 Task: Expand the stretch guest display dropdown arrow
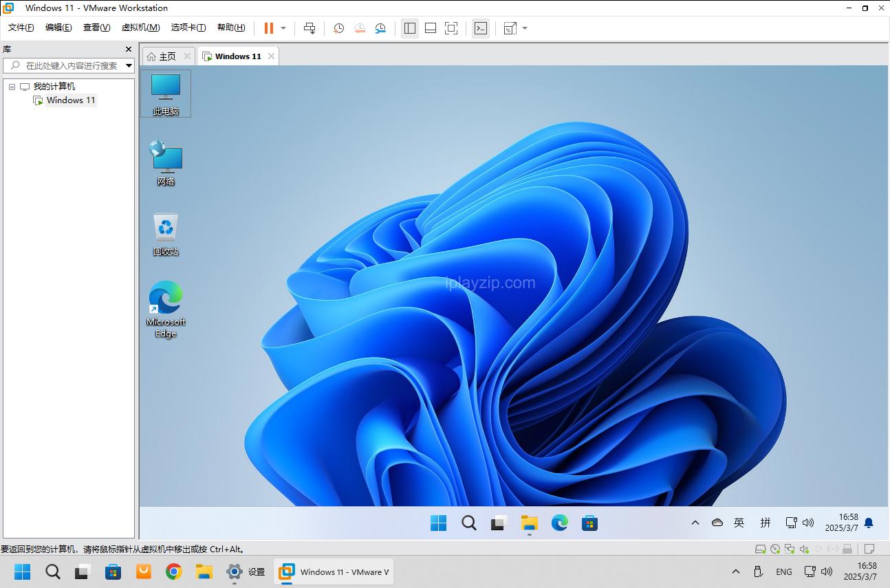click(x=525, y=28)
